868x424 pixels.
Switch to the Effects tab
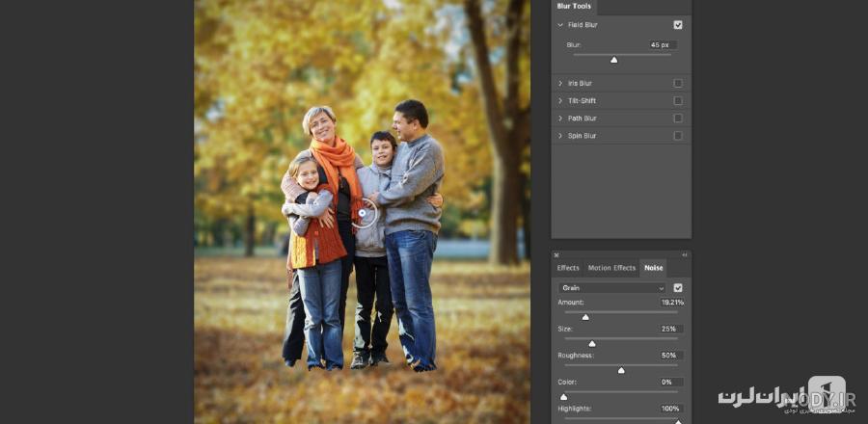[x=568, y=268]
